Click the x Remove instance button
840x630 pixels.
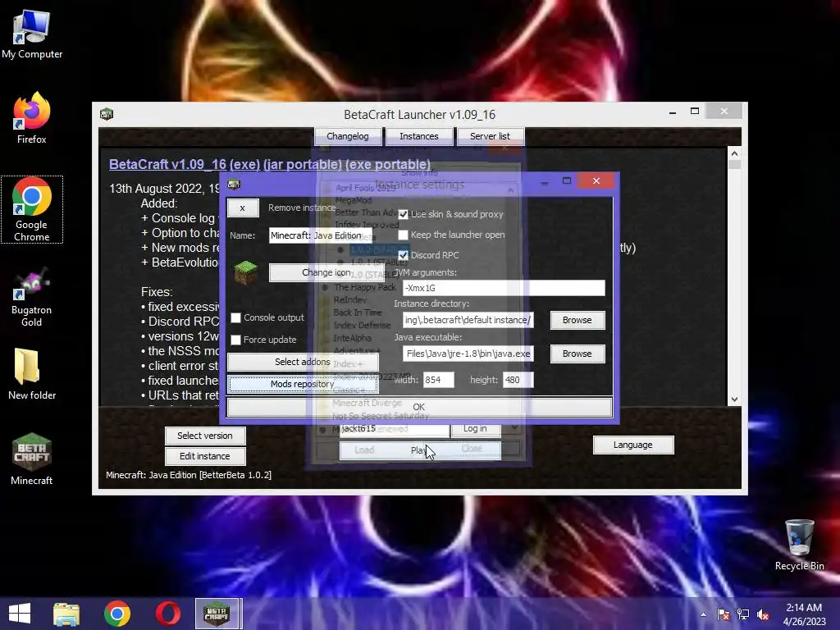[x=243, y=208]
